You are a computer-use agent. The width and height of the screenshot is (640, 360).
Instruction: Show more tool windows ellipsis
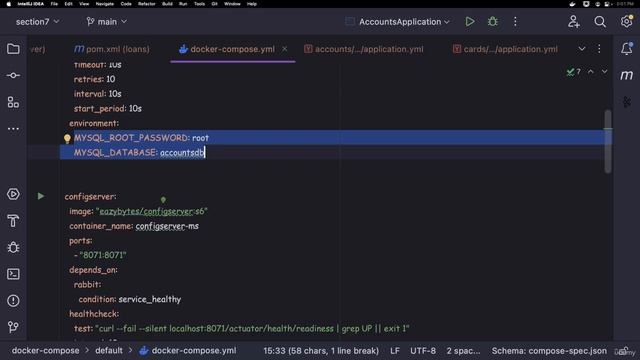click(13, 129)
